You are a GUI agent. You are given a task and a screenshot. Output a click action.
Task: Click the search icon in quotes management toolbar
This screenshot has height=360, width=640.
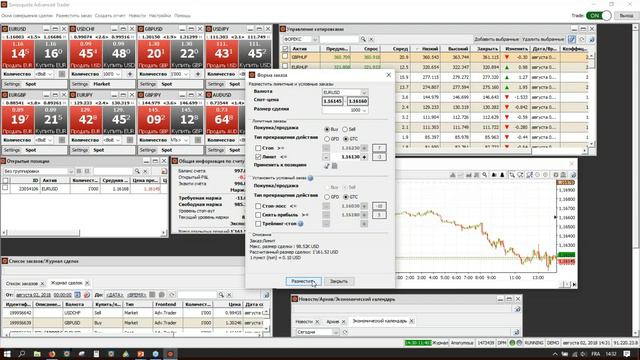click(363, 39)
